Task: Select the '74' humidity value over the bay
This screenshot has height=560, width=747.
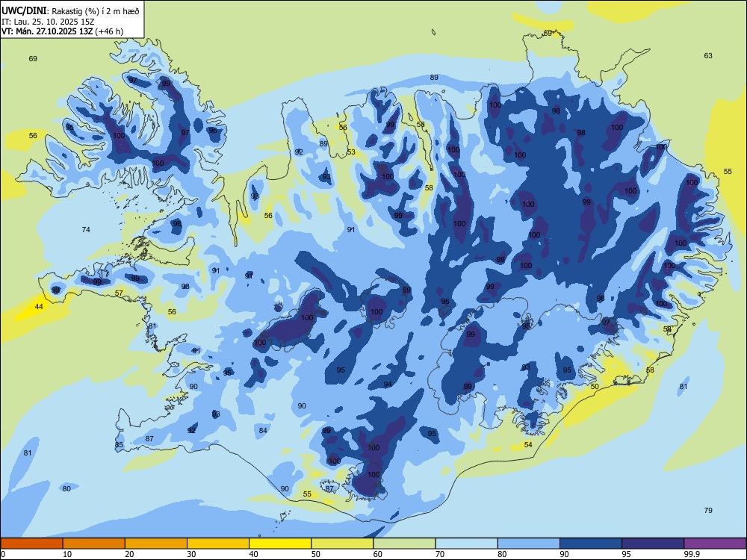Action: [86, 229]
